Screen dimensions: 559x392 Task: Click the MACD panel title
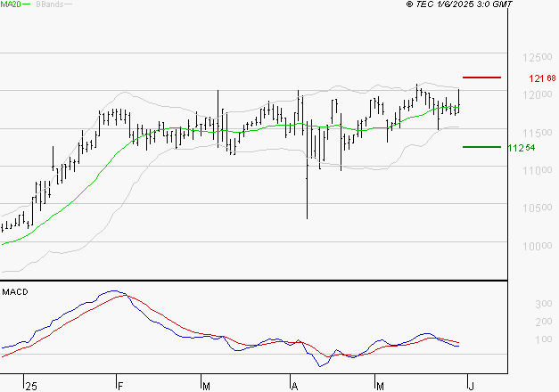[14, 291]
